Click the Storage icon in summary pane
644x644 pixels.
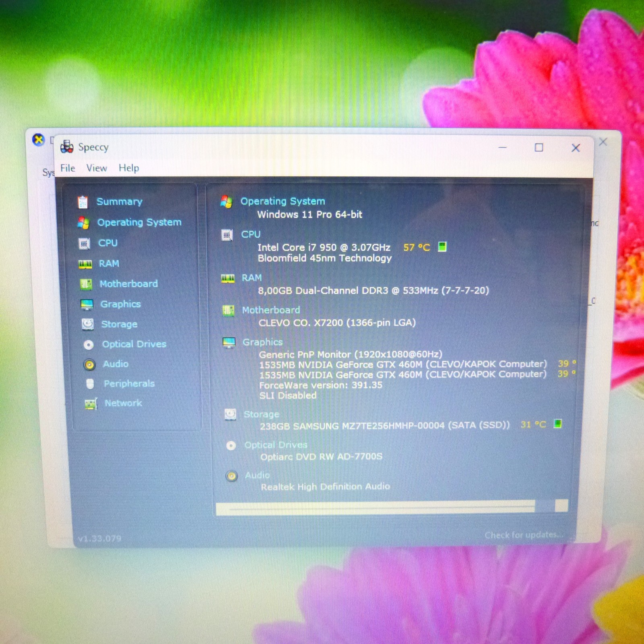[x=230, y=414]
